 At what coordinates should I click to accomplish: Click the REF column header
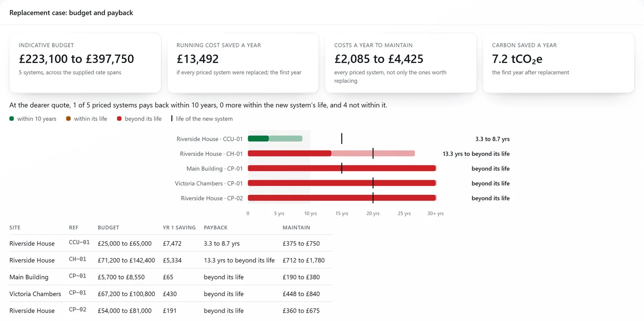73,228
